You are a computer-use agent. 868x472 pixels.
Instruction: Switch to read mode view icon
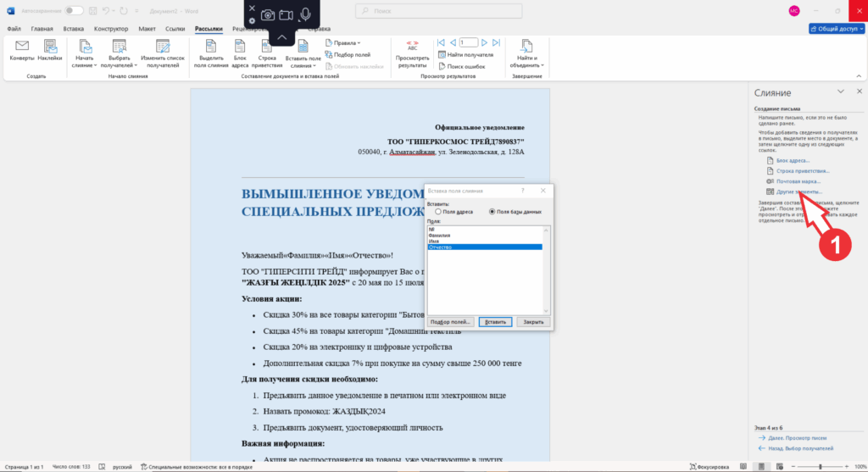point(743,467)
